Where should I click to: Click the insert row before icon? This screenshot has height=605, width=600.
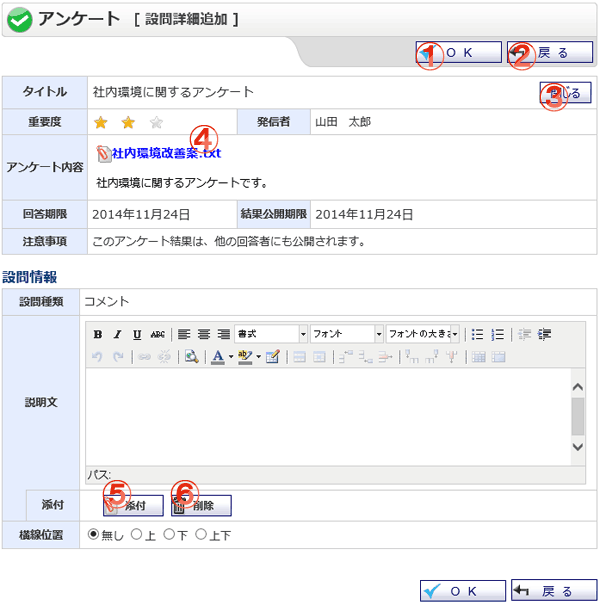(346, 357)
